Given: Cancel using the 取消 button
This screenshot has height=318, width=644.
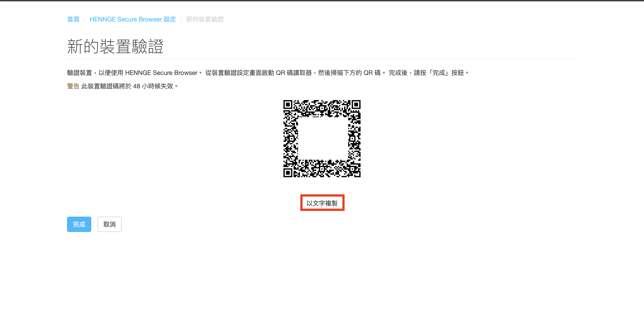Looking at the screenshot, I should 110,224.
